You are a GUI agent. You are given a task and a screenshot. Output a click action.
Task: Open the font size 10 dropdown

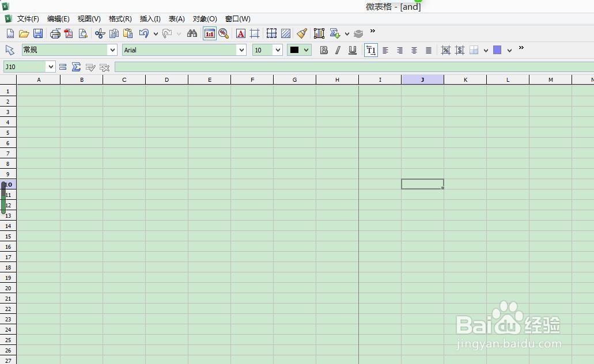tap(278, 50)
